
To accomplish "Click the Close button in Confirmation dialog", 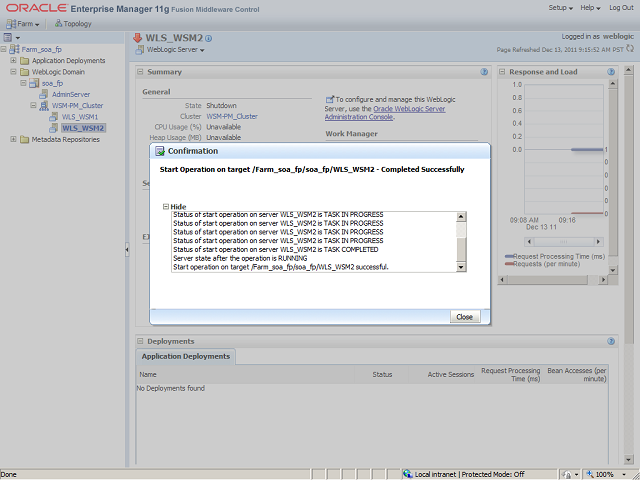I will coord(464,316).
